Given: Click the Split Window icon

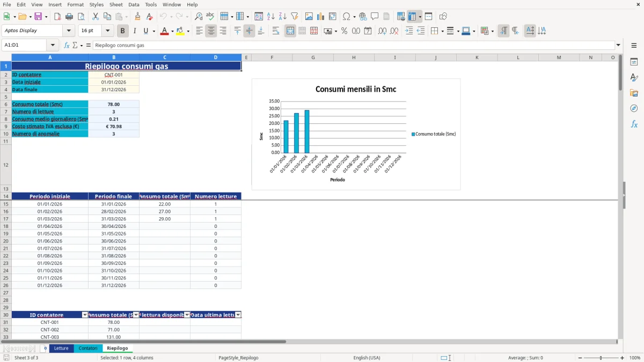Looking at the screenshot, I should point(429,17).
